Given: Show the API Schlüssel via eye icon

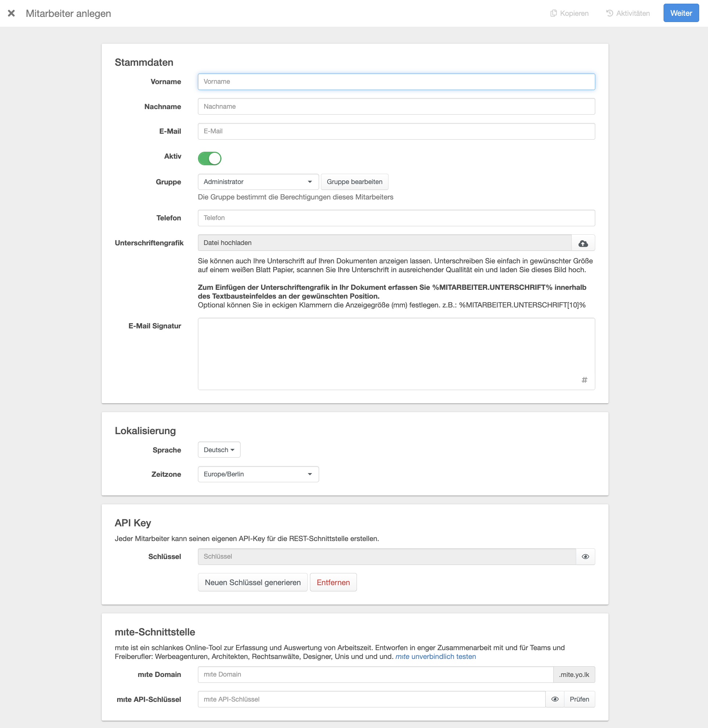Looking at the screenshot, I should [x=585, y=556].
